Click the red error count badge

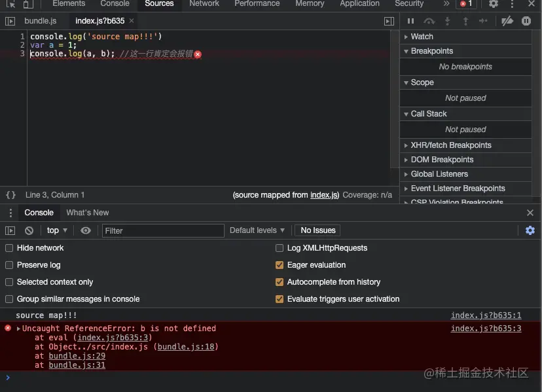click(466, 4)
